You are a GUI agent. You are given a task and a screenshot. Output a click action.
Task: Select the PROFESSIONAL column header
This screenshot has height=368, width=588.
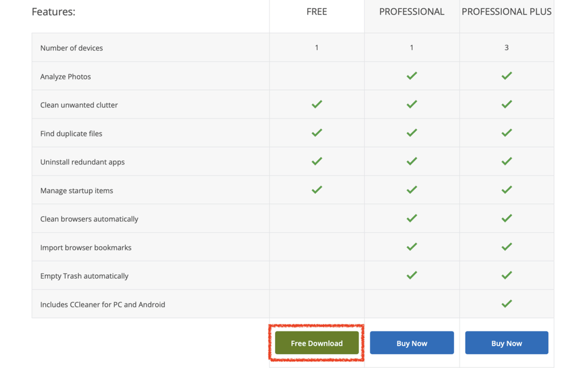412,11
